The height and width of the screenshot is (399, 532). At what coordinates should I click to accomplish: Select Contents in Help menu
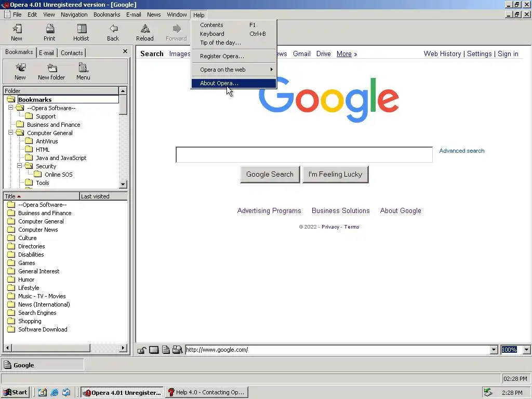[x=234, y=25]
